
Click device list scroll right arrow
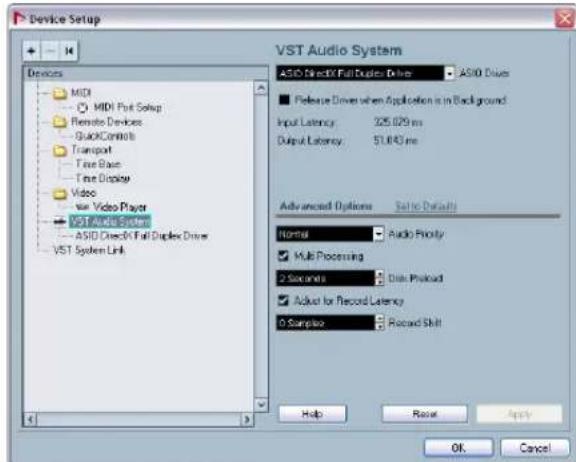point(247,419)
